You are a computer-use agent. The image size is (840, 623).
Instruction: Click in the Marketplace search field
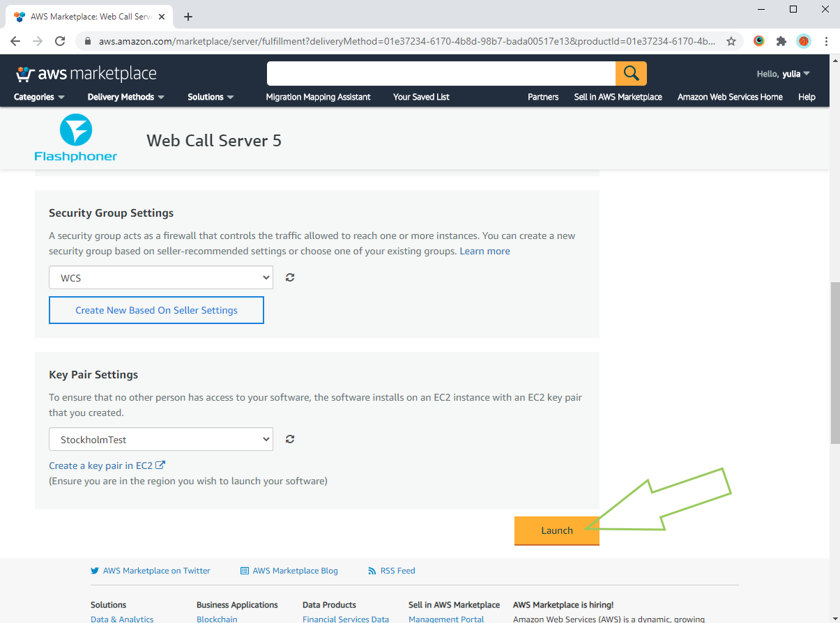441,73
